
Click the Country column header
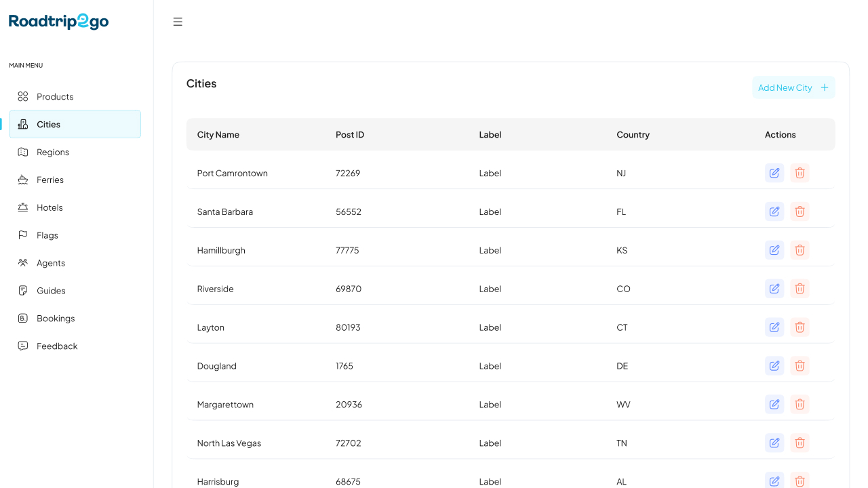click(633, 135)
